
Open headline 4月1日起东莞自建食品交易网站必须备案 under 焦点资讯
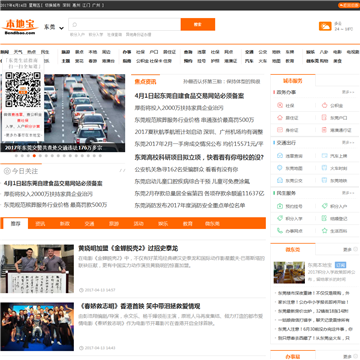coord(189,96)
